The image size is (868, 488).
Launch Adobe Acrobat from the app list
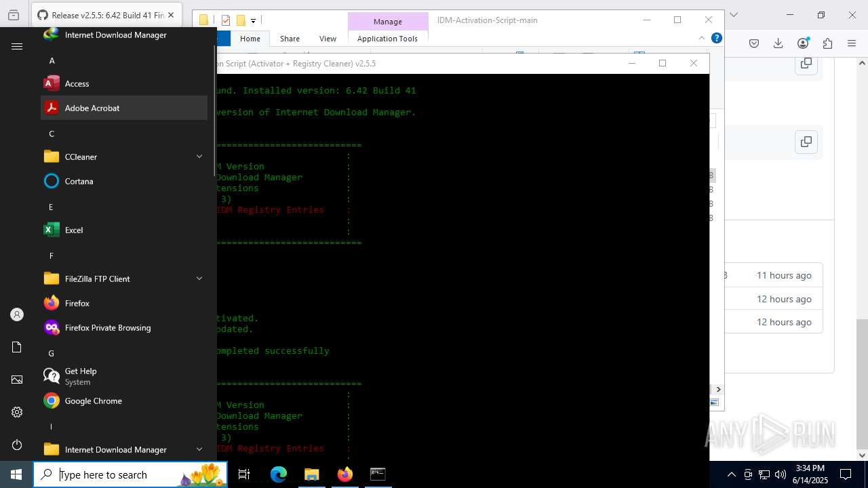point(124,108)
